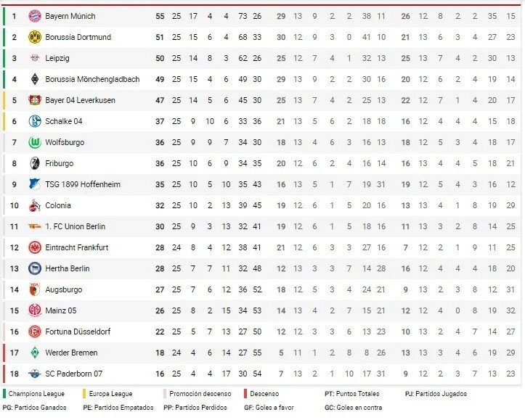Click the yellow Europa League legend swatch

pos(85,394)
